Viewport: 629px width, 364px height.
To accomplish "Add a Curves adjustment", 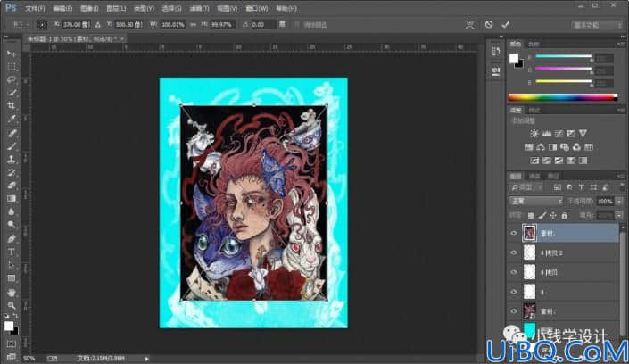I will (x=559, y=134).
